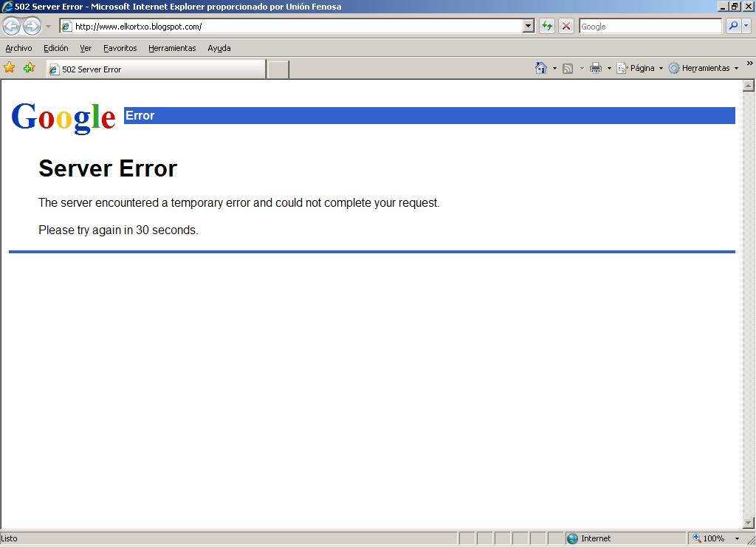The image size is (756, 548).
Task: Click scrollbar up arrow
Action: tap(749, 86)
